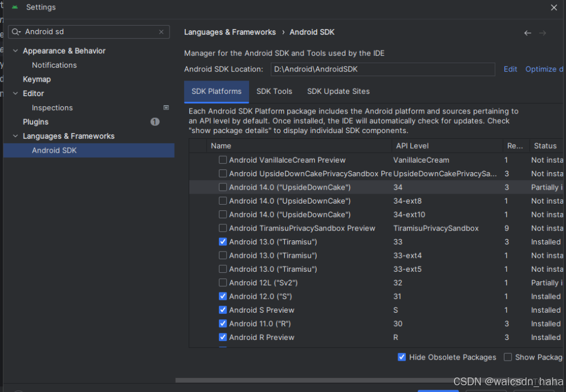566x392 pixels.
Task: Click the green Settings icon in the title bar
Action: [15, 7]
